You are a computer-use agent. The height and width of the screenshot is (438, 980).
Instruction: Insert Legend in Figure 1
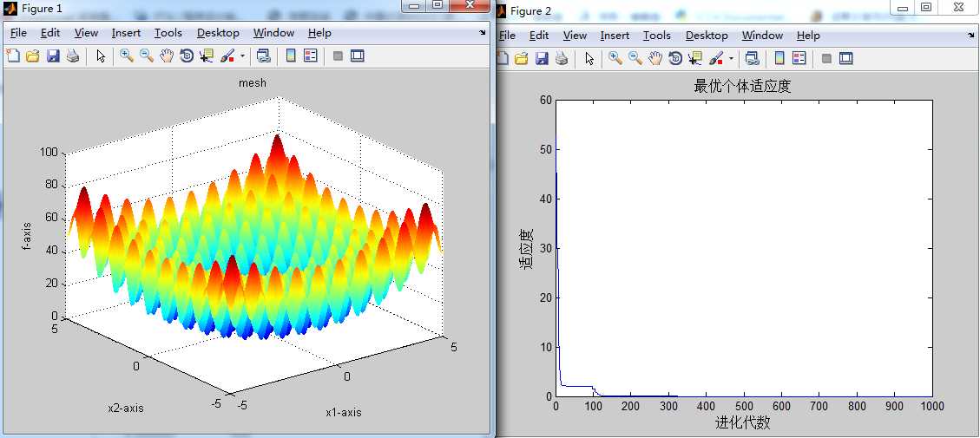311,56
